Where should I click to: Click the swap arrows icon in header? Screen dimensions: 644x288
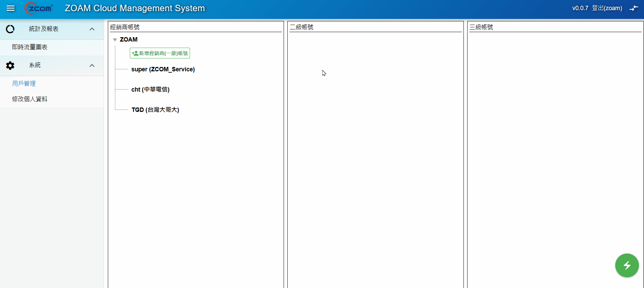634,8
